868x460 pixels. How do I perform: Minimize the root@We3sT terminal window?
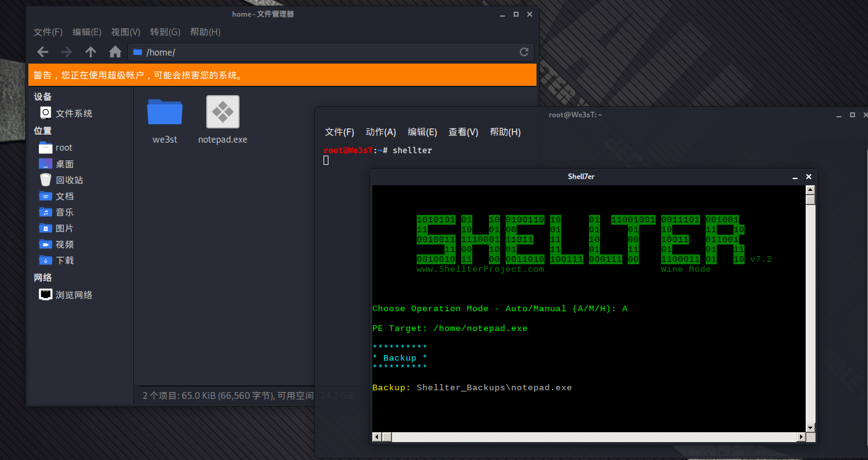point(838,115)
